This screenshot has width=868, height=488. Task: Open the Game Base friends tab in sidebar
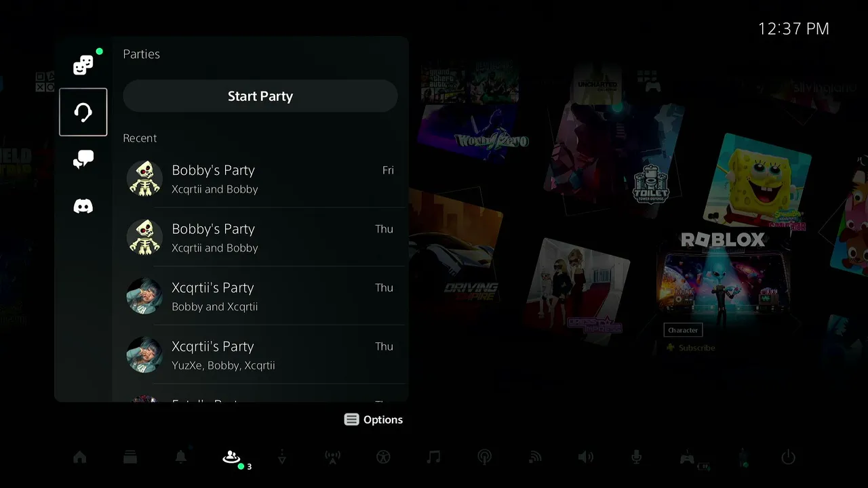coord(83,65)
